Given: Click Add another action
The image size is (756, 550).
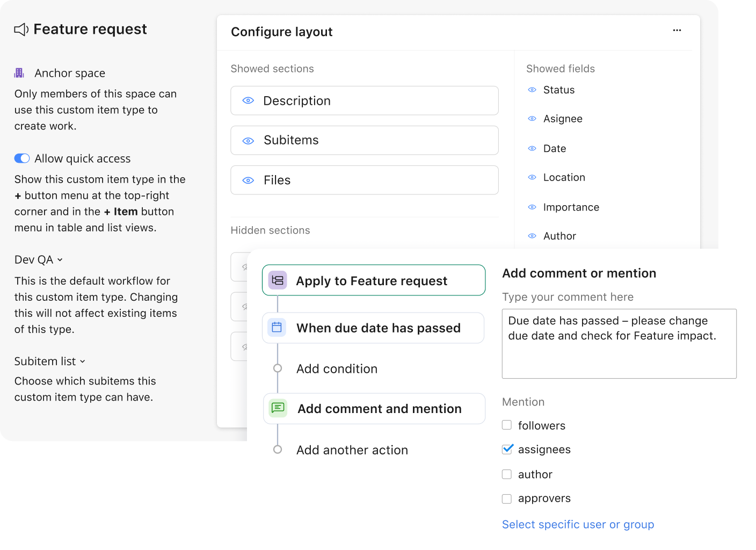Looking at the screenshot, I should [352, 450].
